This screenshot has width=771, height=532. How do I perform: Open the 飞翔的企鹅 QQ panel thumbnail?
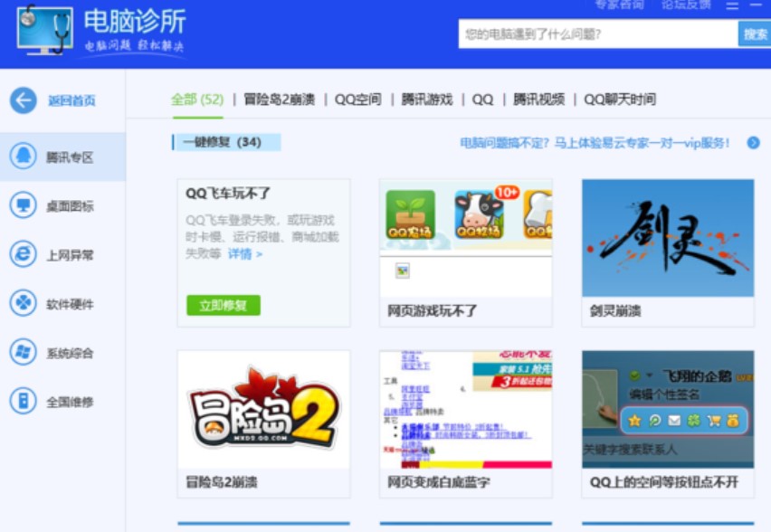click(668, 409)
